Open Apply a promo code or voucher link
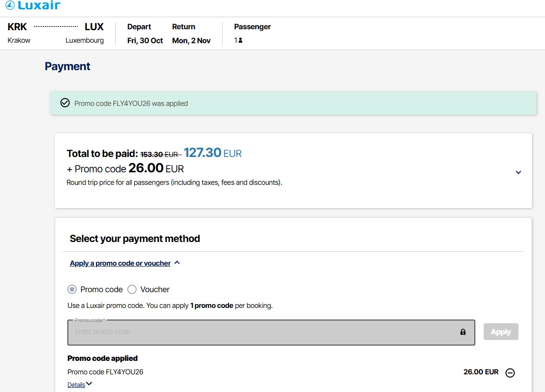This screenshot has width=545, height=392. tap(120, 263)
